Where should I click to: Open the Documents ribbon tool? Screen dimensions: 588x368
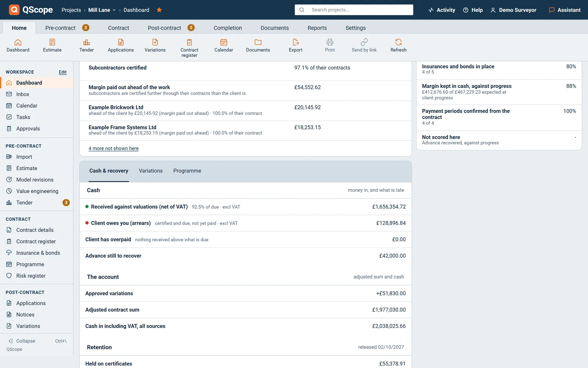click(x=258, y=46)
